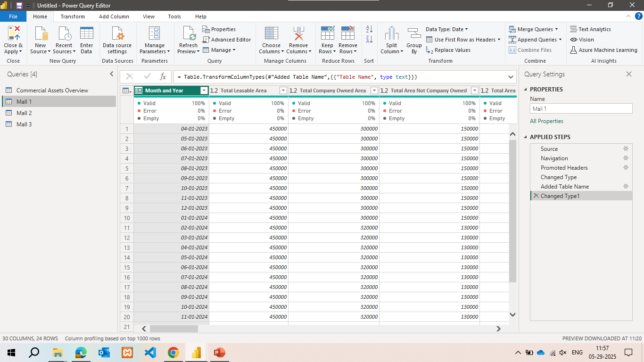644x362 pixels.
Task: Open the Add Column tab
Action: (114, 16)
